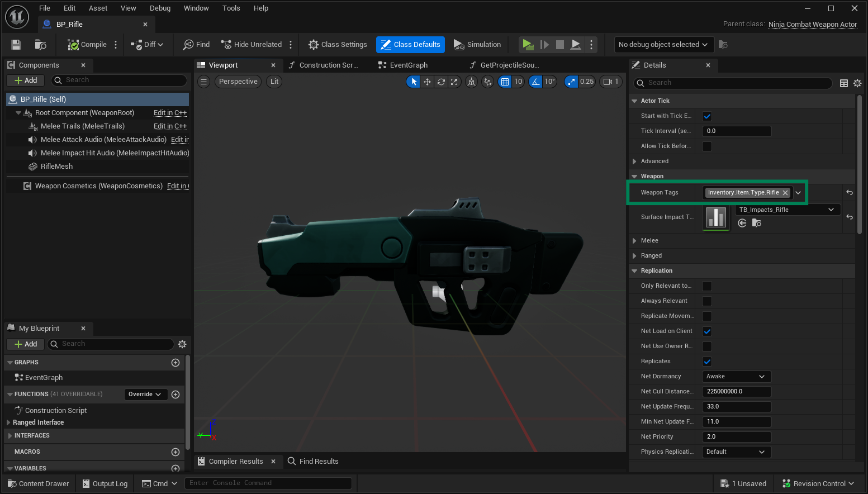Compile the blueprint
This screenshot has height=494, width=868.
click(87, 45)
